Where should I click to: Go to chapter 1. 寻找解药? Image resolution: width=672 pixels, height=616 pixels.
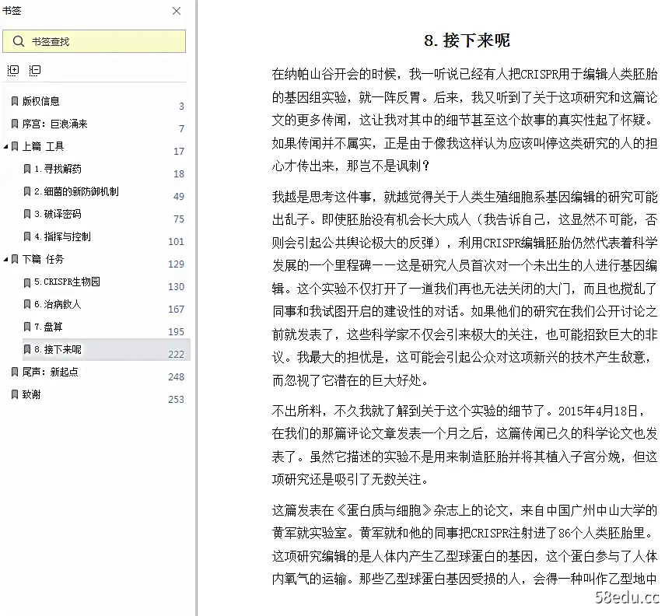pos(58,169)
